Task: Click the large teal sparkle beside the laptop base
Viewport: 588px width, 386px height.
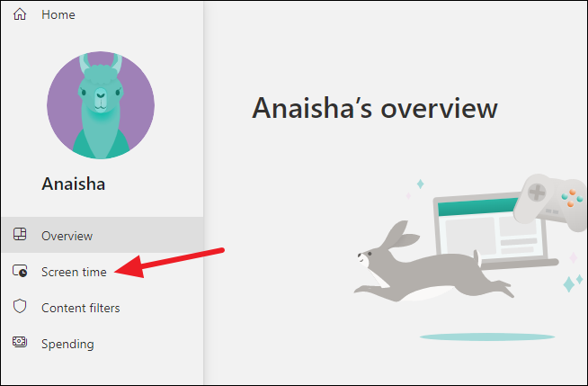Action: tap(569, 284)
